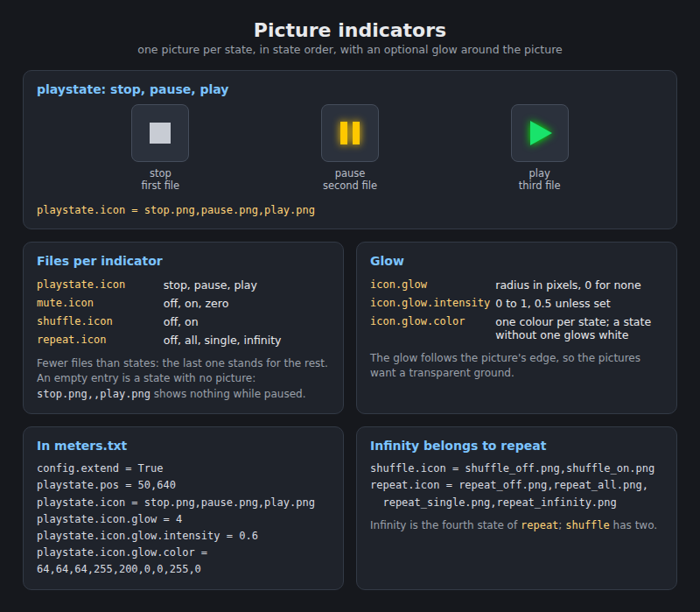The image size is (700, 612).
Task: Click the grey stop square icon
Action: [160, 133]
